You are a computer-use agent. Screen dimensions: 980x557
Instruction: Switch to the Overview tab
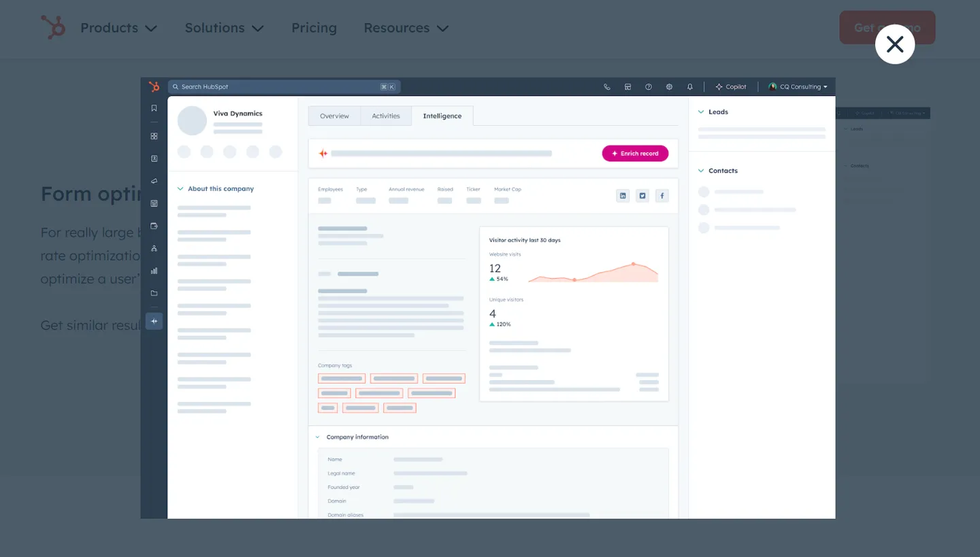click(334, 116)
